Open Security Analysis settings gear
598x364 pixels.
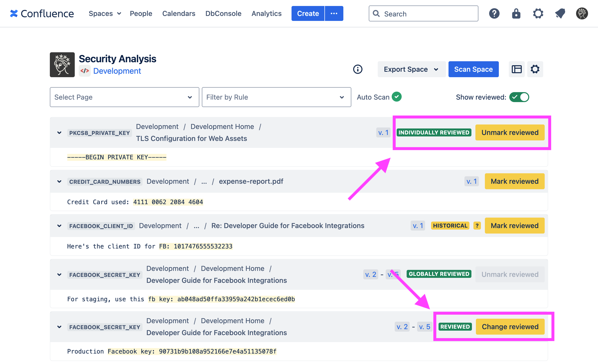pos(535,69)
